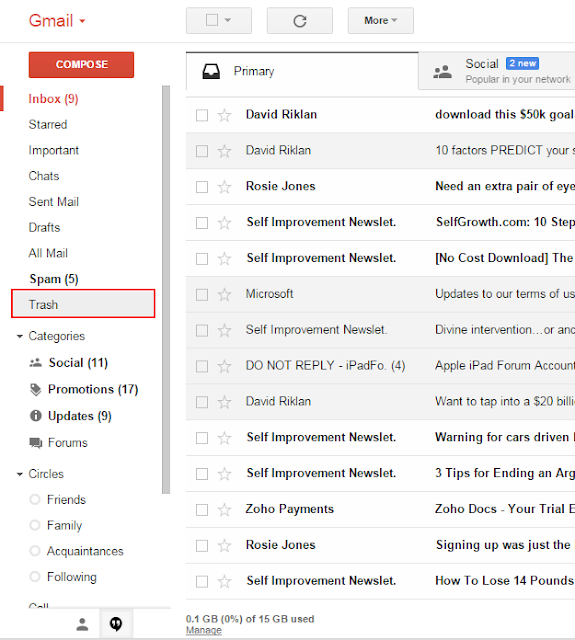Click the COMPOSE button
The image size is (575, 640).
click(x=81, y=64)
